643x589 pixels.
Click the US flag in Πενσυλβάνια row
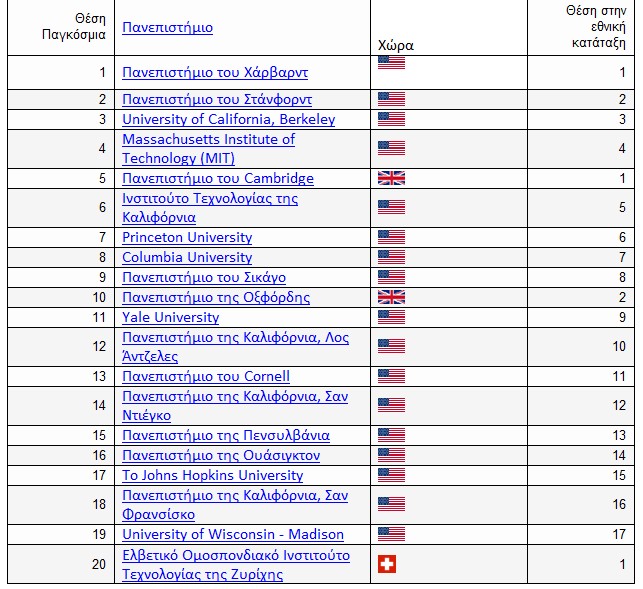[x=391, y=435]
